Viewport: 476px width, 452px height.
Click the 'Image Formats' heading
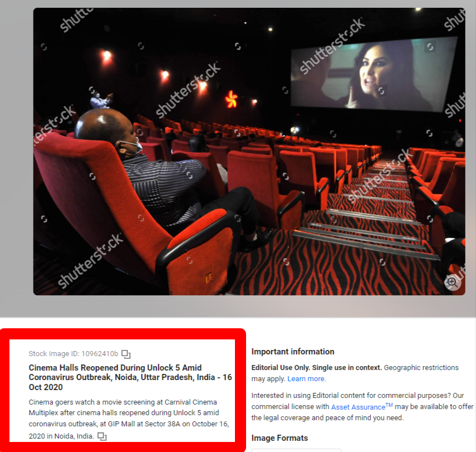coord(279,438)
